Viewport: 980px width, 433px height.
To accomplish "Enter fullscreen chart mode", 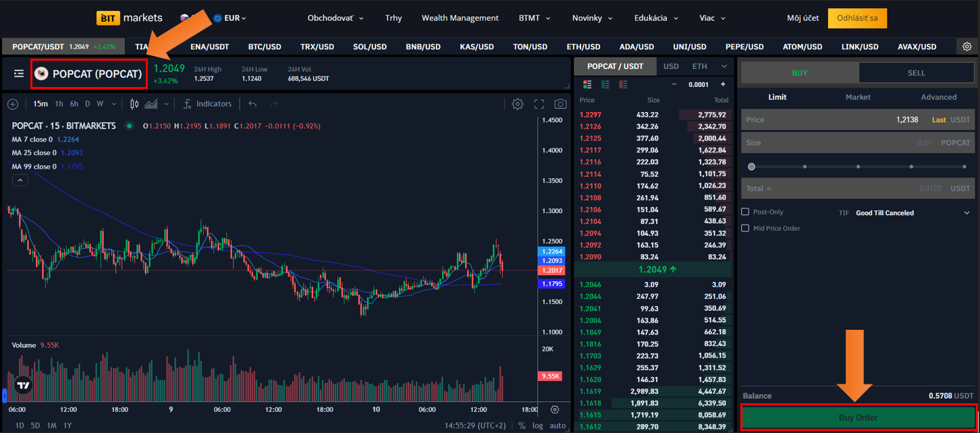I will point(539,104).
